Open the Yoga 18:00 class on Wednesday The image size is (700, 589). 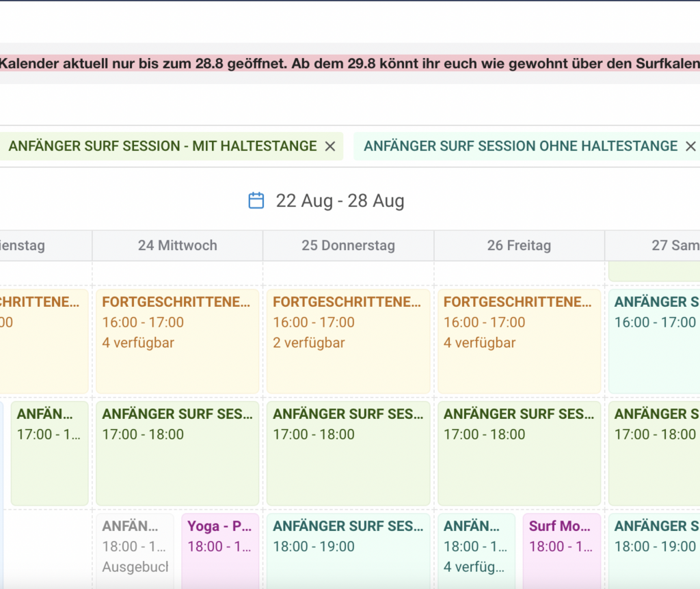click(220, 551)
